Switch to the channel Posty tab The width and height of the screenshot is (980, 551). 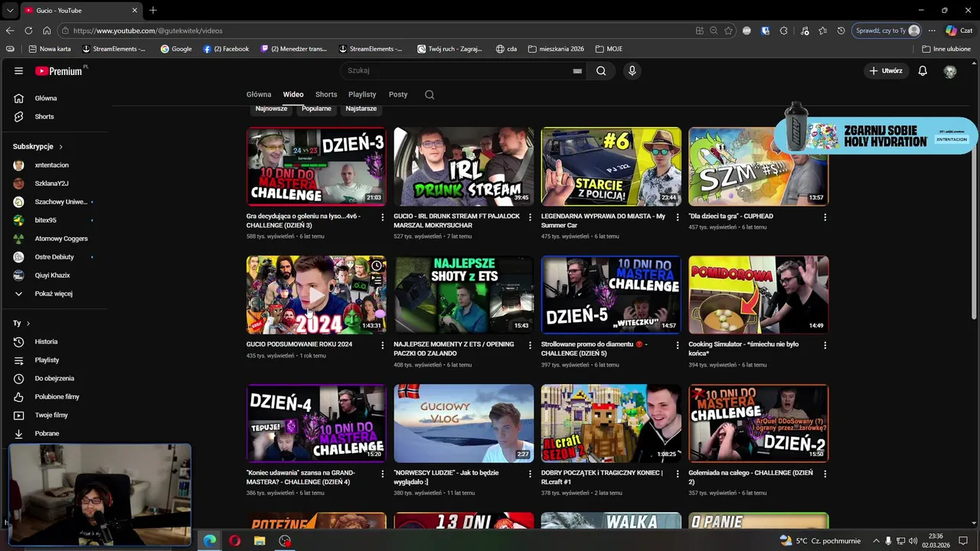(x=398, y=94)
